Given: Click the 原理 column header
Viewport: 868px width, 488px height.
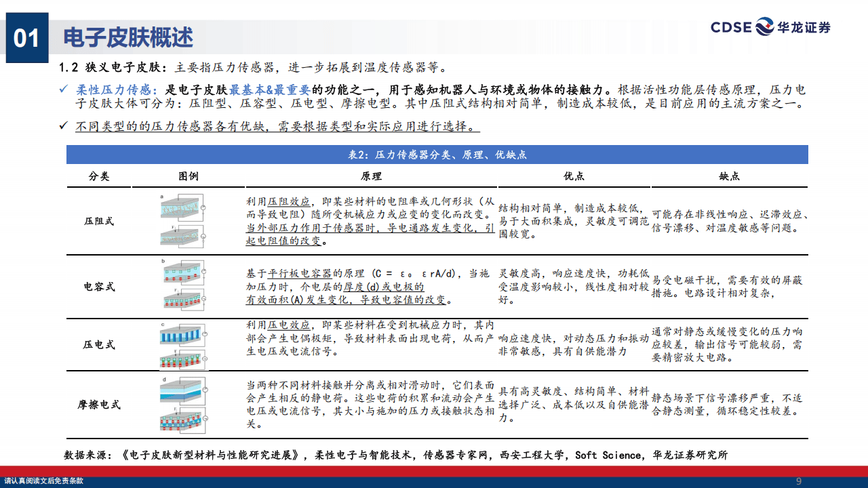Looking at the screenshot, I should click(371, 176).
